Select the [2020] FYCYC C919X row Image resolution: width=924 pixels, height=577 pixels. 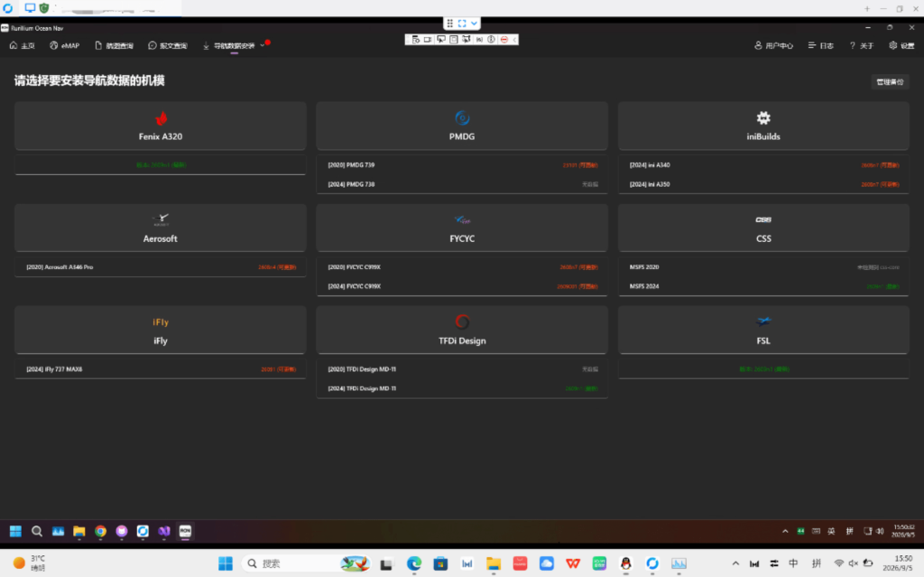[462, 267]
